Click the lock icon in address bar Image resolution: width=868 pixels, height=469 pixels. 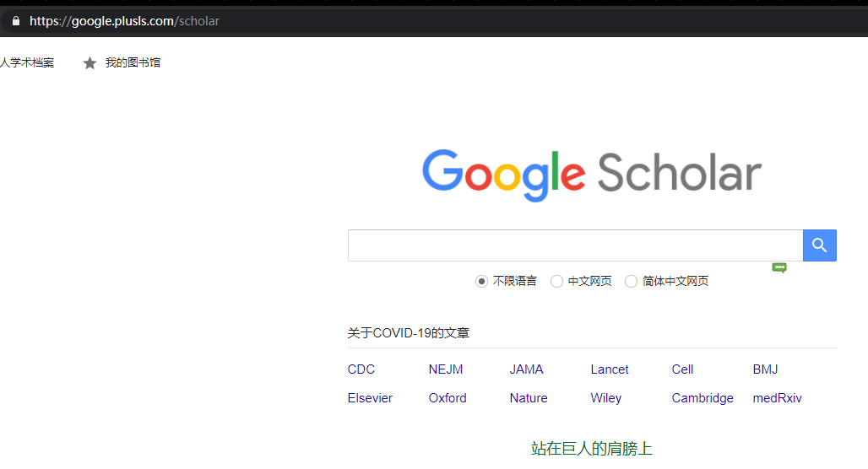pyautogui.click(x=15, y=21)
